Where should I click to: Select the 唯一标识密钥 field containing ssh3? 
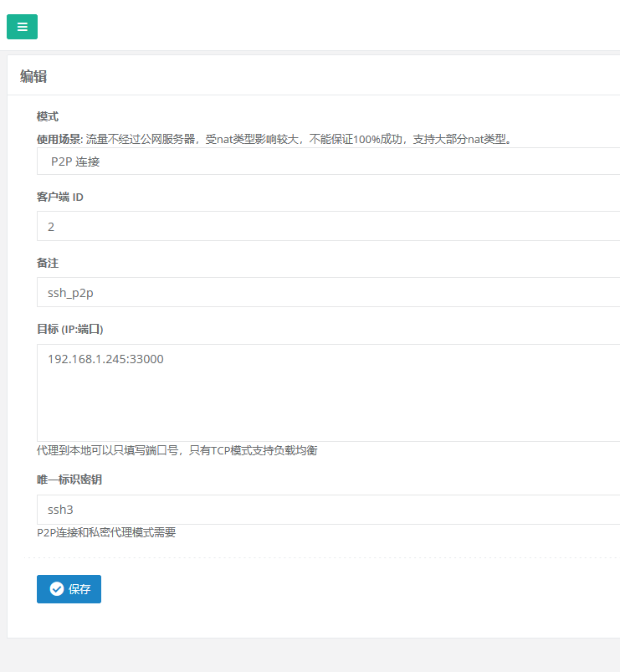coord(328,510)
